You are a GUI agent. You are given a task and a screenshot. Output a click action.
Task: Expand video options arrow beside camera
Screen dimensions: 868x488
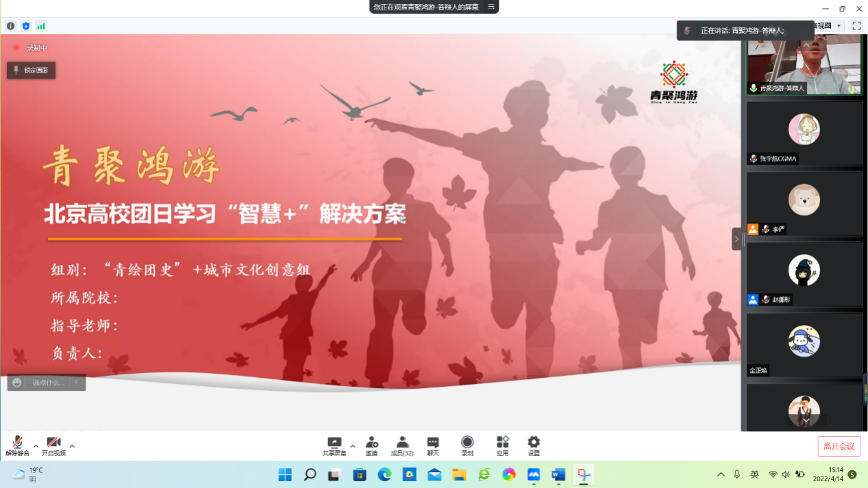tap(72, 446)
